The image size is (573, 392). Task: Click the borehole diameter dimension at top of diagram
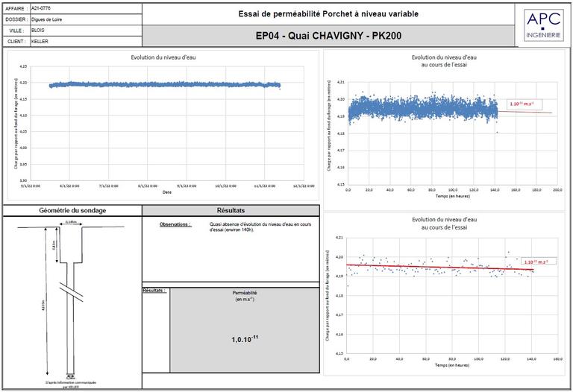click(71, 222)
